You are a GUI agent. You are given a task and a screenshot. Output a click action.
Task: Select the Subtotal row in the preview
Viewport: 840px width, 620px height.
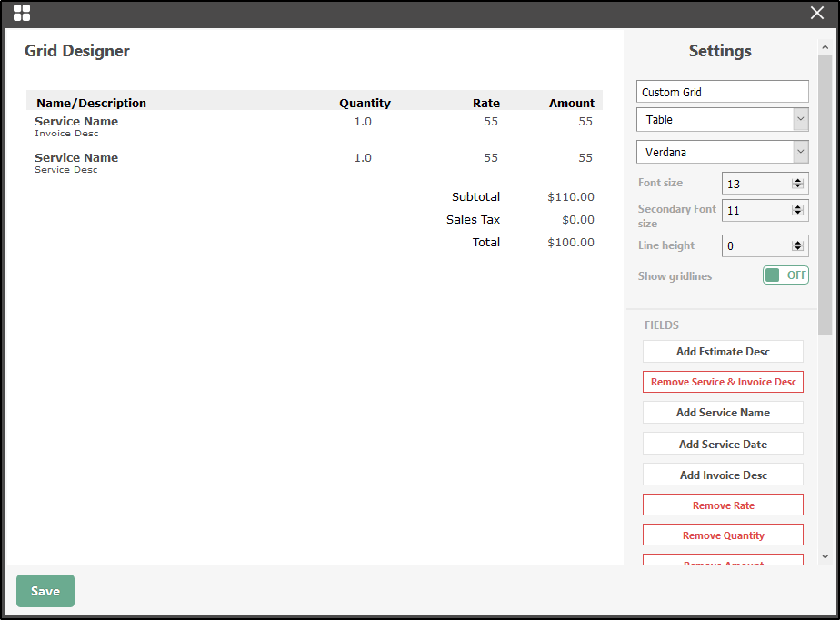[x=475, y=196]
